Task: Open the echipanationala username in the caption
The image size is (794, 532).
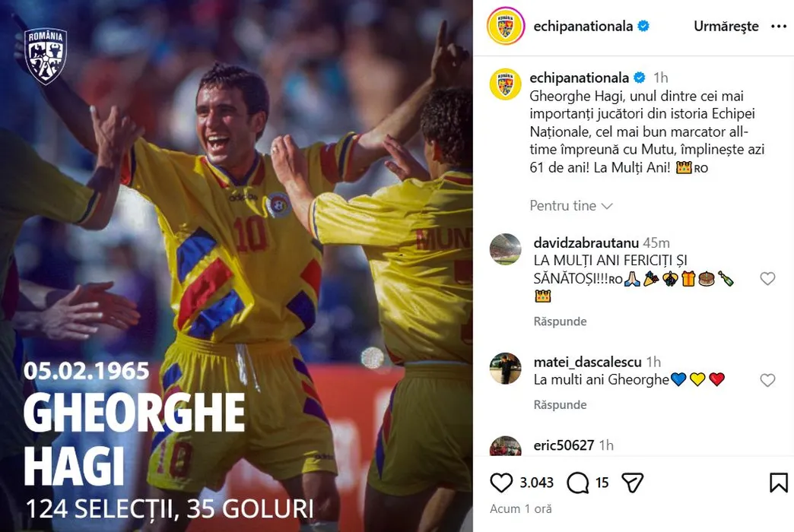Action: pyautogui.click(x=579, y=78)
